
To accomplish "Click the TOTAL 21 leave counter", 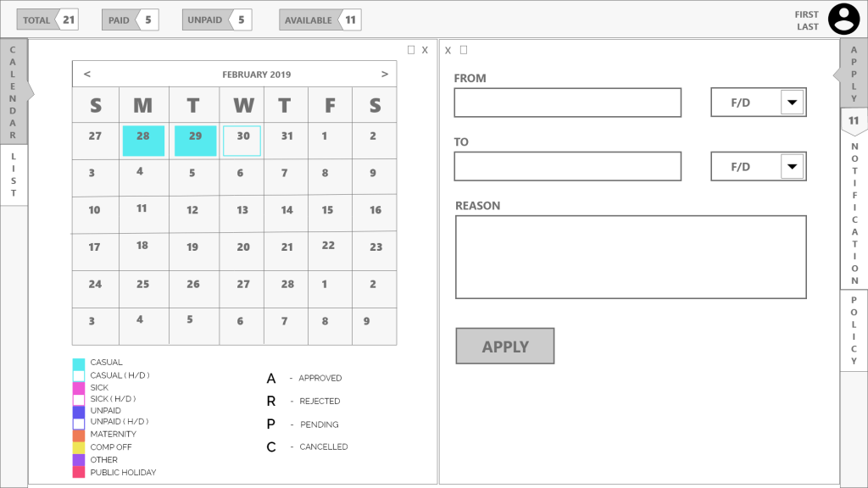I will point(47,20).
